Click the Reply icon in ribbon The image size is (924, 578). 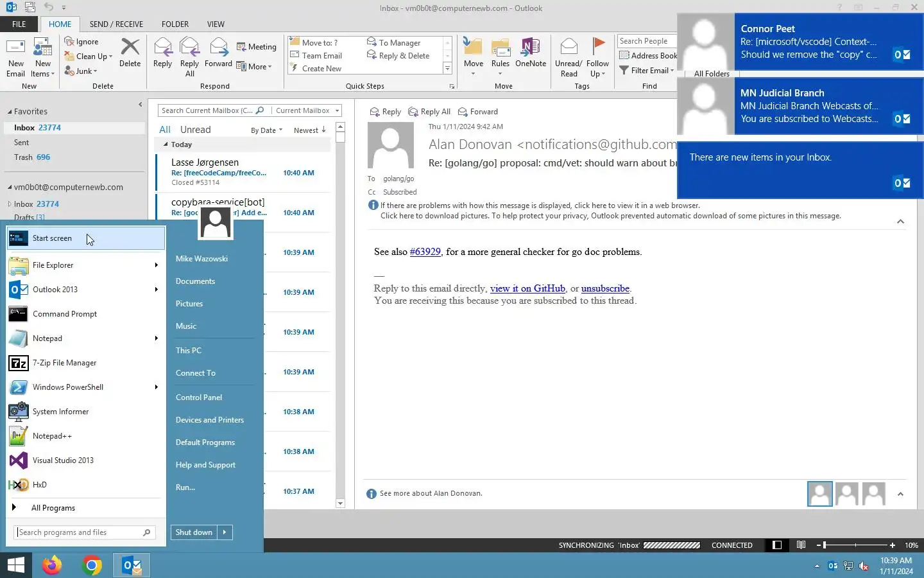click(163, 53)
